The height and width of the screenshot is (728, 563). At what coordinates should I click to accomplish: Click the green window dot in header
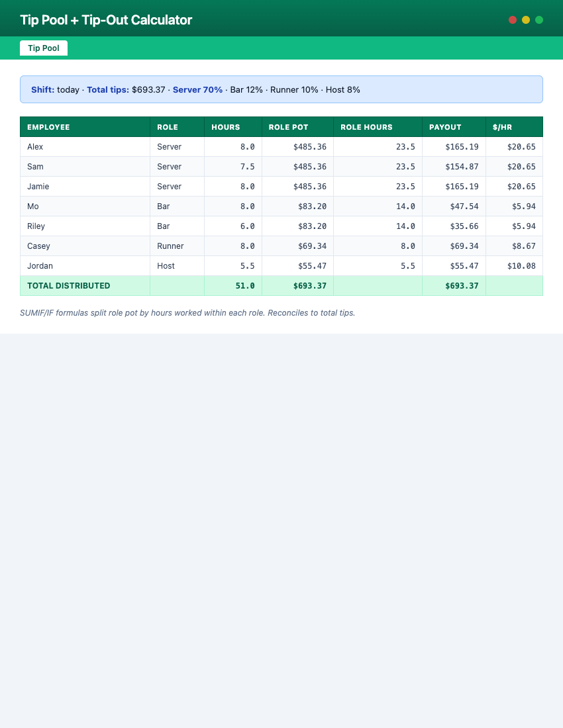click(x=539, y=19)
